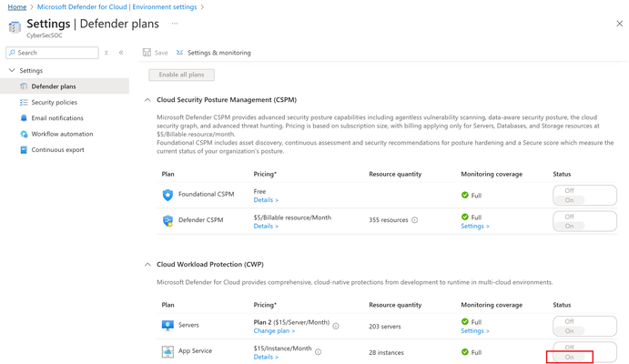The image size is (629, 364).
Task: Switch App Service status to On
Action: (x=569, y=357)
